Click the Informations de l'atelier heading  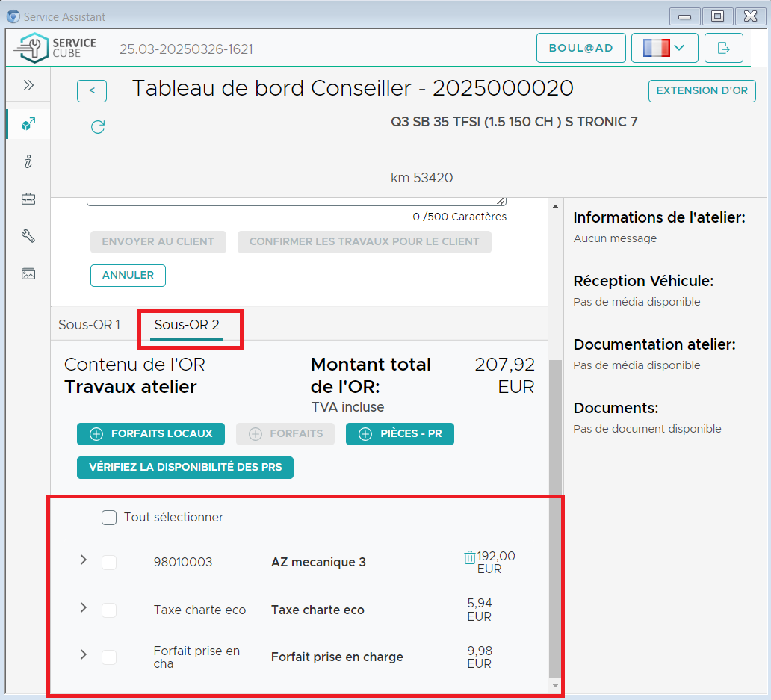660,217
